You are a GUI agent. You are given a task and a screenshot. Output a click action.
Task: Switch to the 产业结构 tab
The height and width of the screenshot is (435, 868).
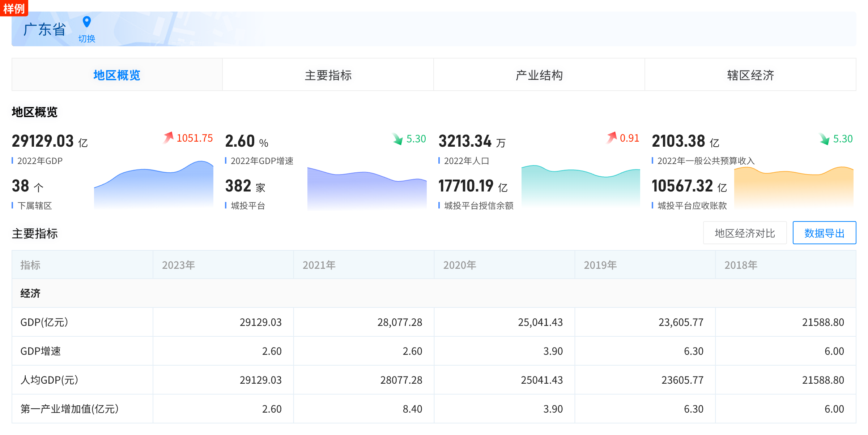pyautogui.click(x=539, y=75)
